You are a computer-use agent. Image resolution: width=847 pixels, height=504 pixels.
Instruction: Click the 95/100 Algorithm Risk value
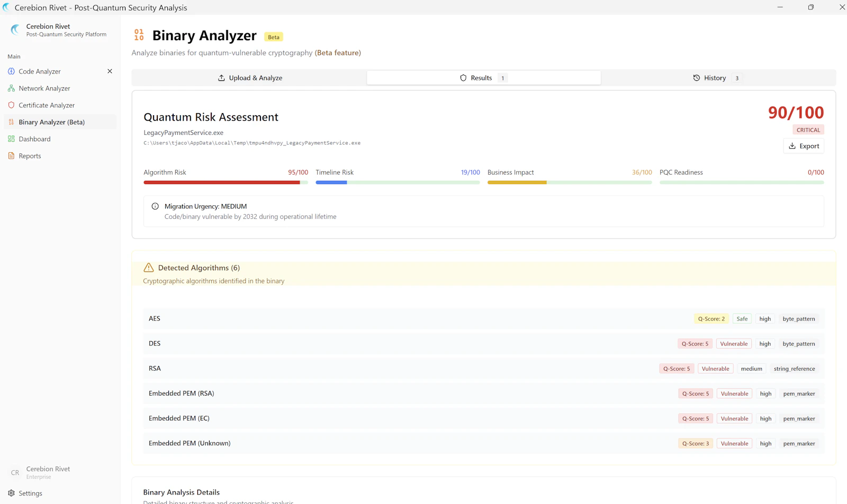point(298,172)
